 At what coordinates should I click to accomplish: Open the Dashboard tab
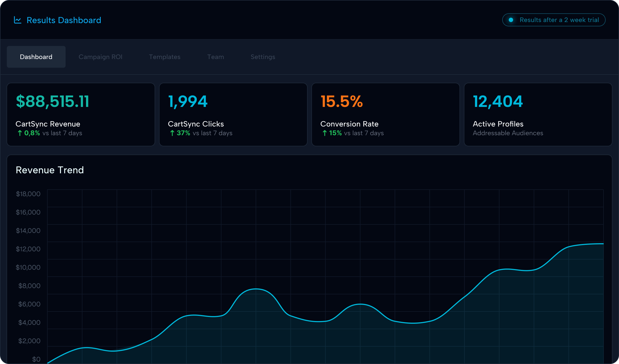36,57
